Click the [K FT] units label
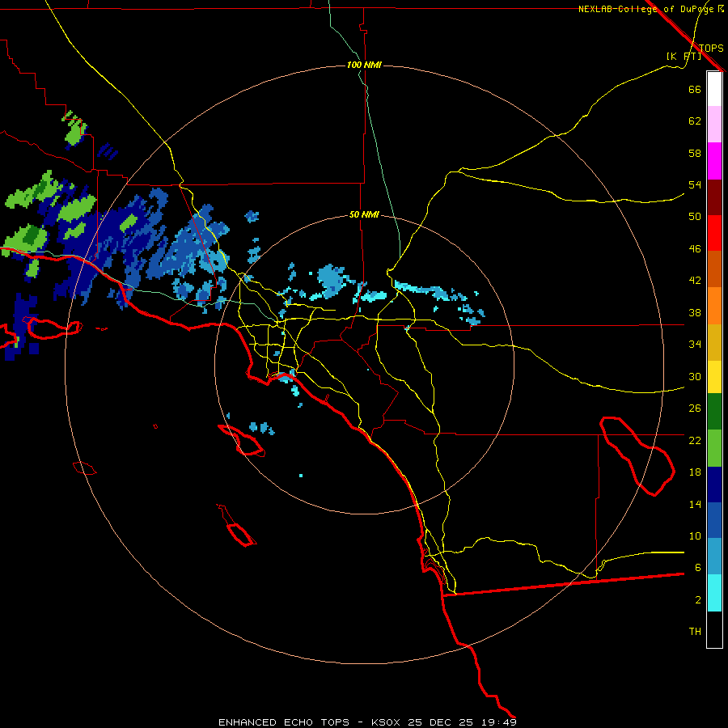Image resolution: width=728 pixels, height=728 pixels. [x=684, y=57]
